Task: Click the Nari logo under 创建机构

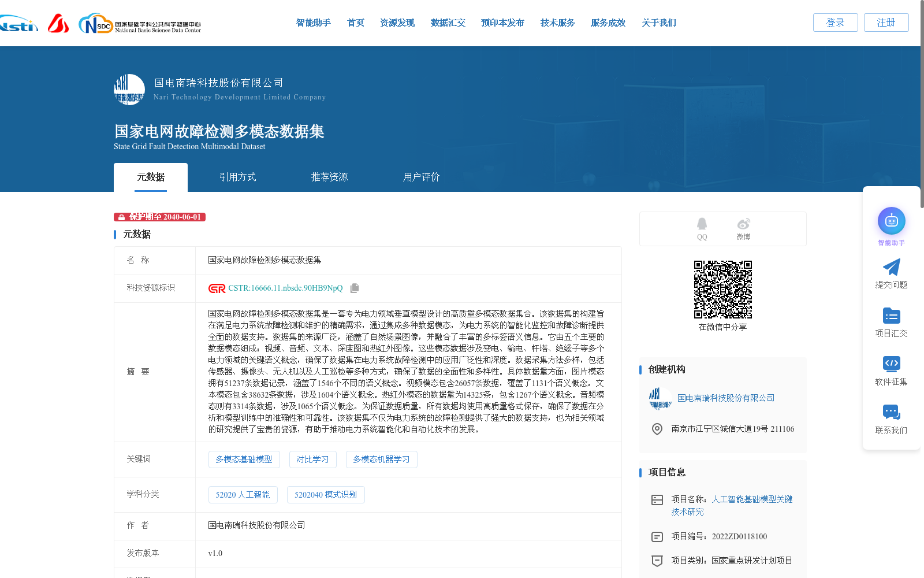Action: click(x=660, y=398)
